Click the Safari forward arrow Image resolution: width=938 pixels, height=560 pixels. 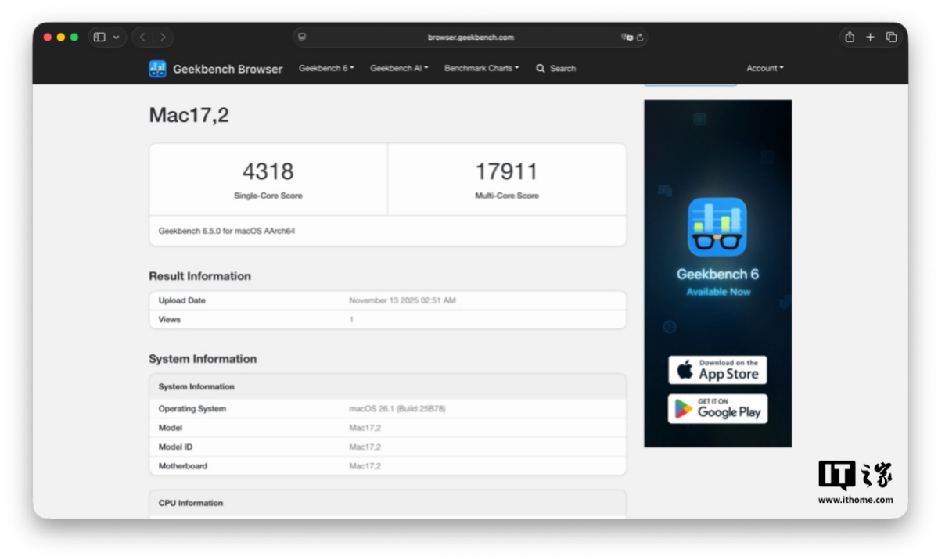pos(163,38)
